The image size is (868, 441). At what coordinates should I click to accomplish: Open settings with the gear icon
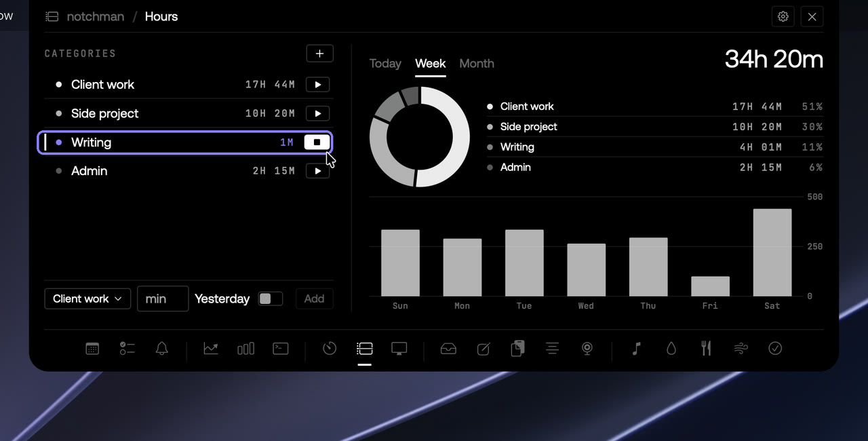pyautogui.click(x=783, y=17)
